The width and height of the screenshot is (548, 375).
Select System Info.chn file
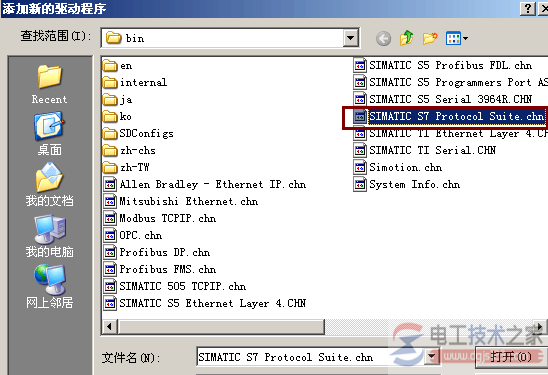pos(407,185)
